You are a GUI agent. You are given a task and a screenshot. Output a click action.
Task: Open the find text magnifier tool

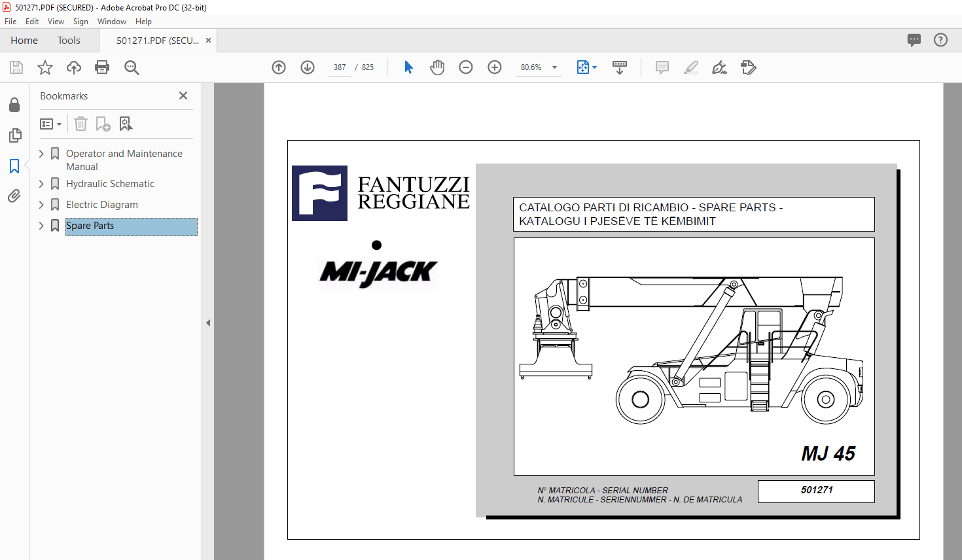pyautogui.click(x=132, y=67)
